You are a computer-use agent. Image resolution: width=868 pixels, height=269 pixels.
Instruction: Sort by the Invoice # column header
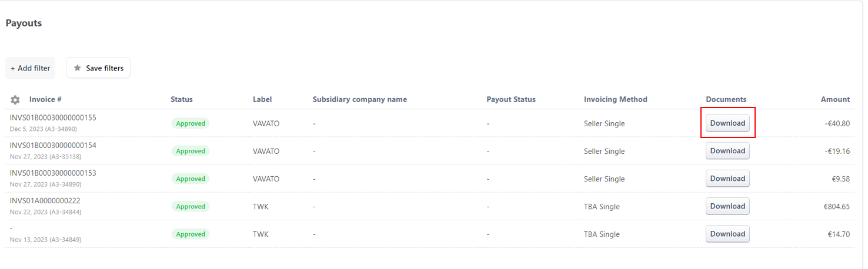pyautogui.click(x=45, y=99)
